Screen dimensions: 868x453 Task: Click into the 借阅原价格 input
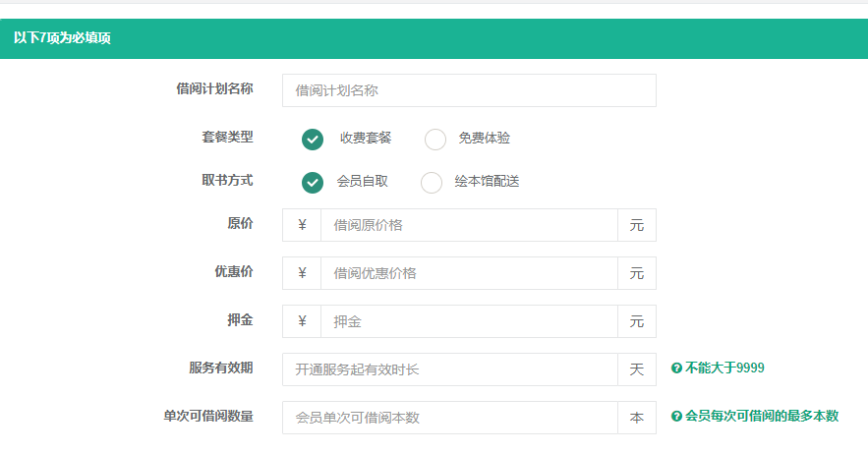point(470,225)
